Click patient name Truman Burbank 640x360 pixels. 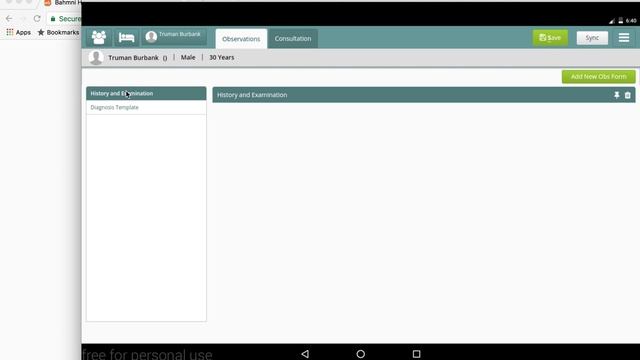coord(133,58)
